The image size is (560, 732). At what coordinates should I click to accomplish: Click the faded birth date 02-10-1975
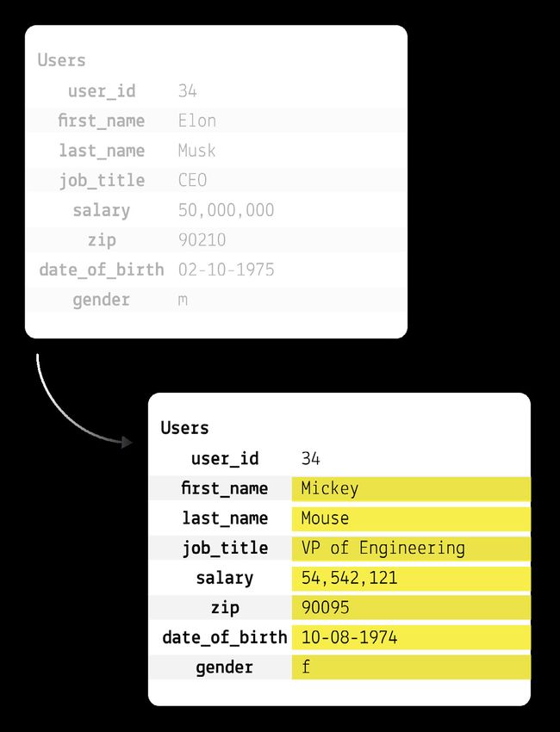click(x=226, y=270)
